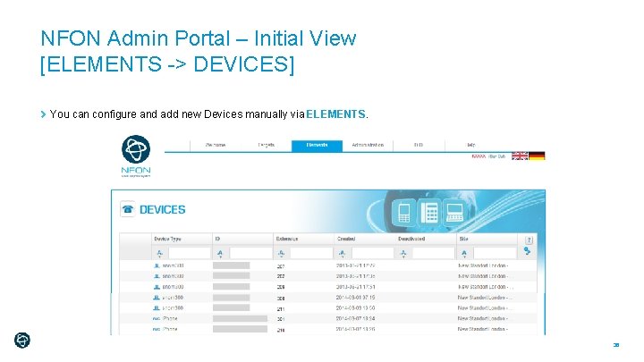The image size is (644, 362).
Task: Select extension value 211 in the table
Action: [x=281, y=308]
